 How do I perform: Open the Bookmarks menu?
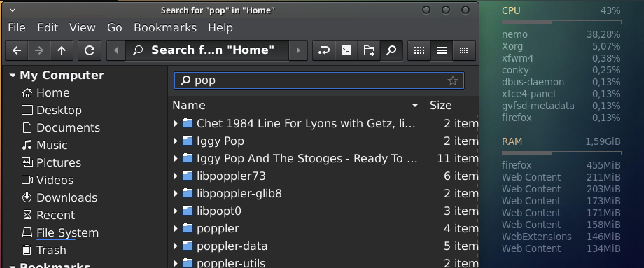[165, 27]
